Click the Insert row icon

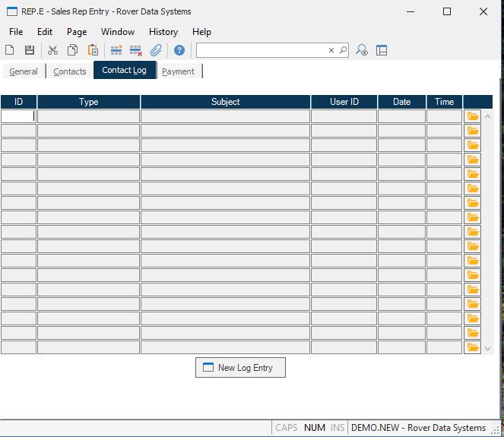pyautogui.click(x=116, y=50)
